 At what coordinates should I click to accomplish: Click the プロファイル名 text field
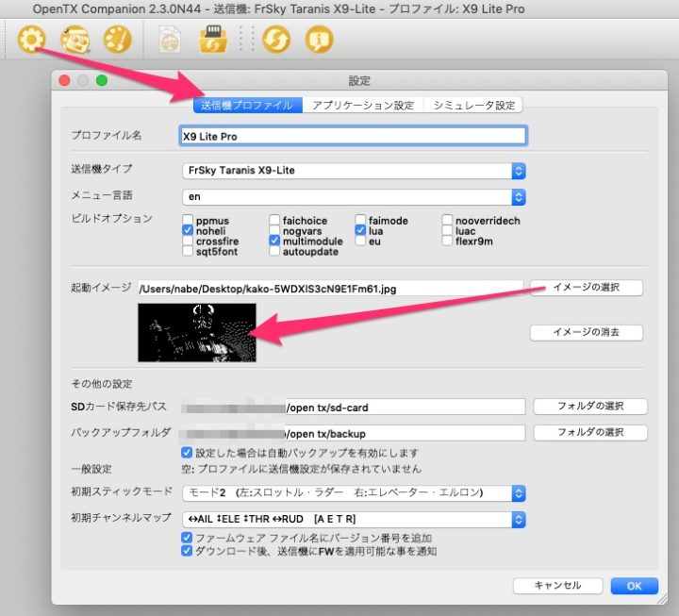click(352, 136)
